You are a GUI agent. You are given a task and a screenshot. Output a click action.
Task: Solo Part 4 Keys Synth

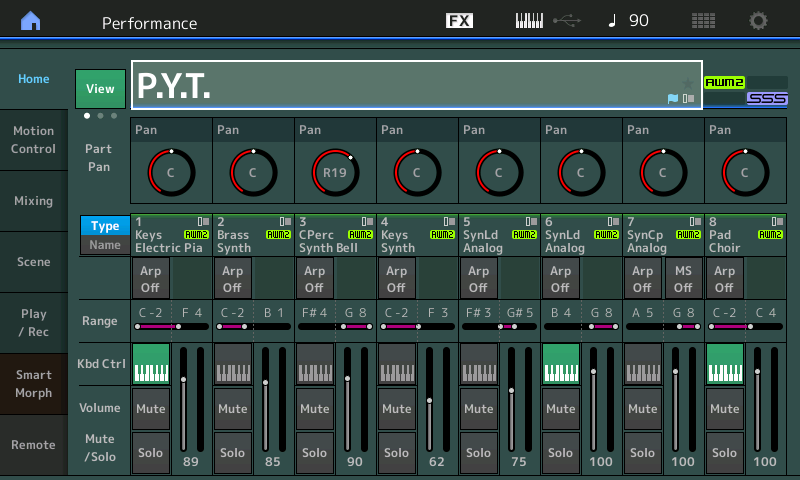pos(397,452)
